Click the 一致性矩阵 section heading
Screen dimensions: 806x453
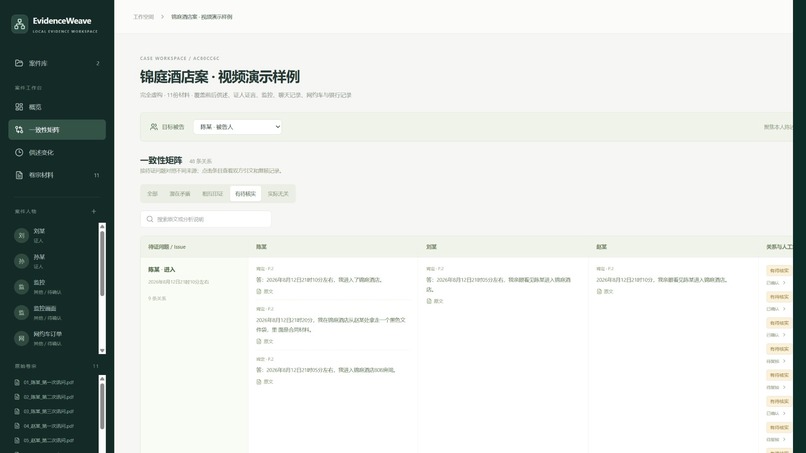coord(161,160)
